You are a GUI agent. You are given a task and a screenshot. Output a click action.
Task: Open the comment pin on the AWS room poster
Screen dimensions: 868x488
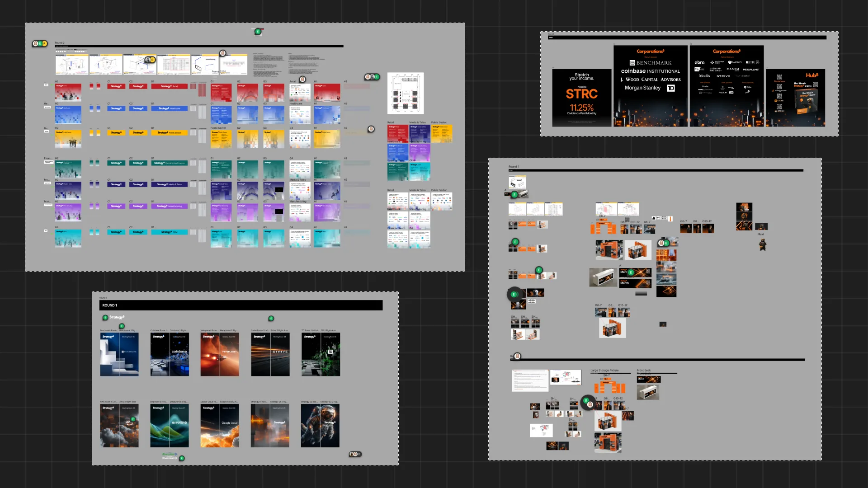[x=133, y=419]
